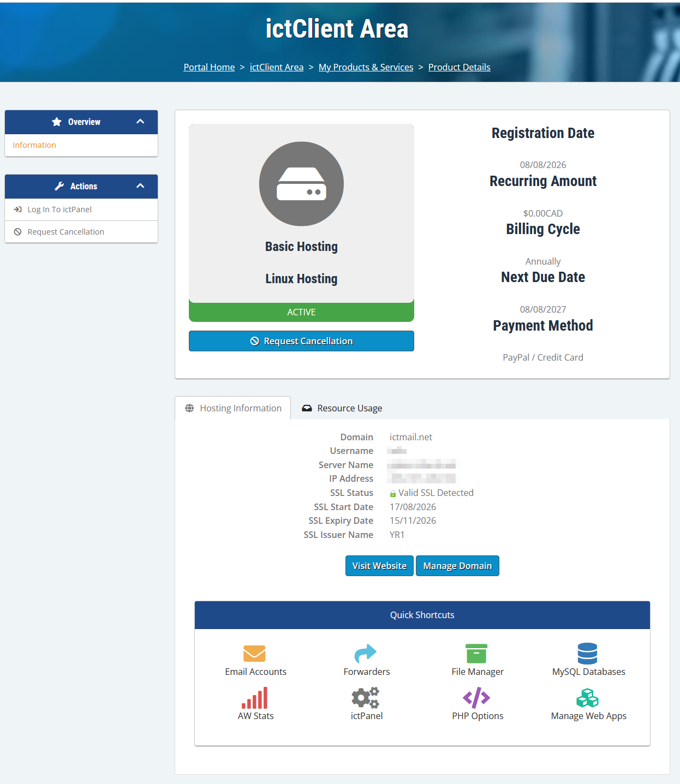Click the Forwarders arrow icon
Viewport: 680px width, 784px height.
(x=366, y=653)
